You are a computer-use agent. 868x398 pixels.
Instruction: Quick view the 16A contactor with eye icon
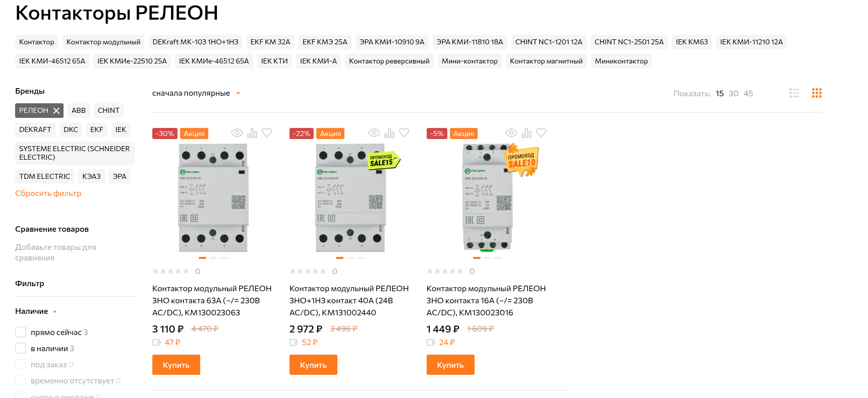coord(511,133)
